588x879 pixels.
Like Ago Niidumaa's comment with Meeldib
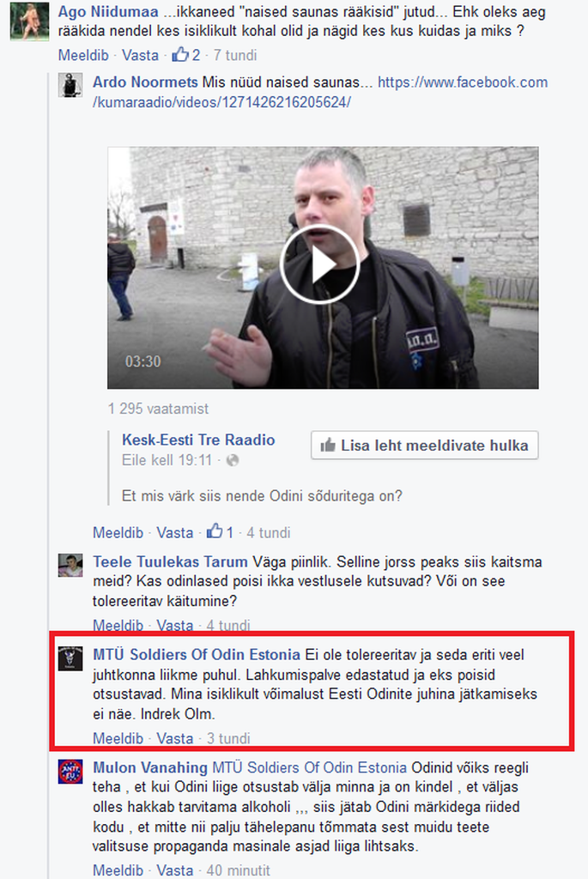[83, 55]
